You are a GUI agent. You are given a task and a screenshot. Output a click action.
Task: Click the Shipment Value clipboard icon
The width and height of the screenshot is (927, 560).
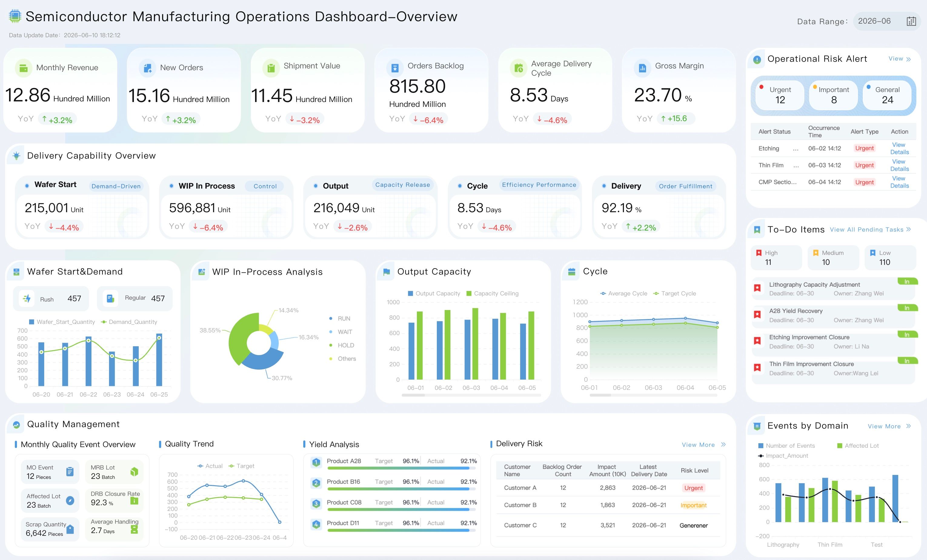(x=271, y=68)
